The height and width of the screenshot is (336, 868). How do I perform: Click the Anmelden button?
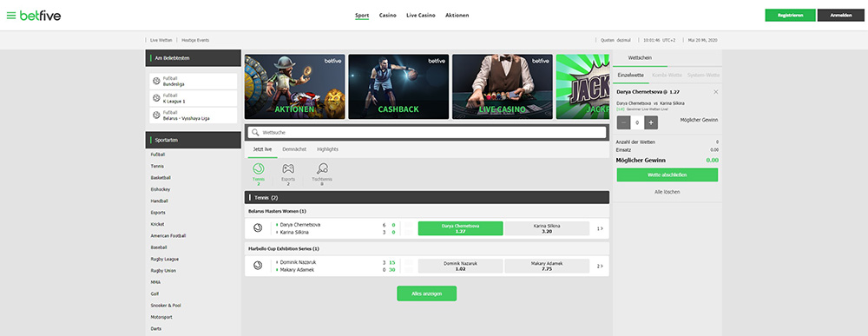841,16
